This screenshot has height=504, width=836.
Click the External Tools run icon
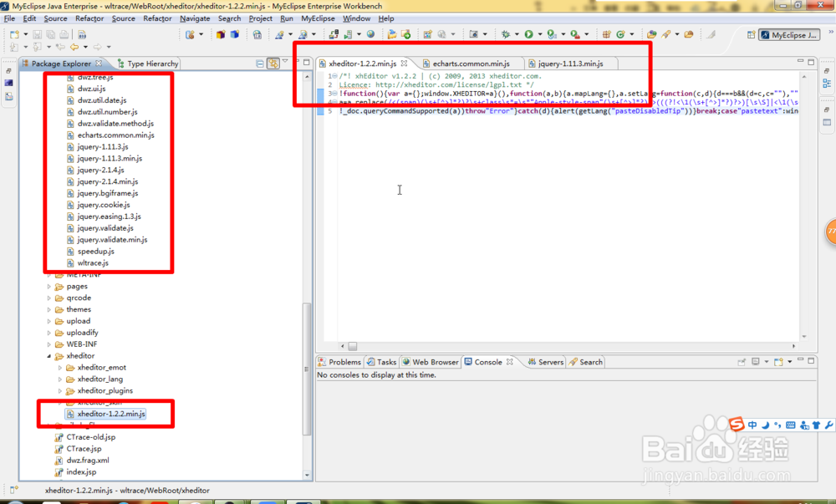575,34
